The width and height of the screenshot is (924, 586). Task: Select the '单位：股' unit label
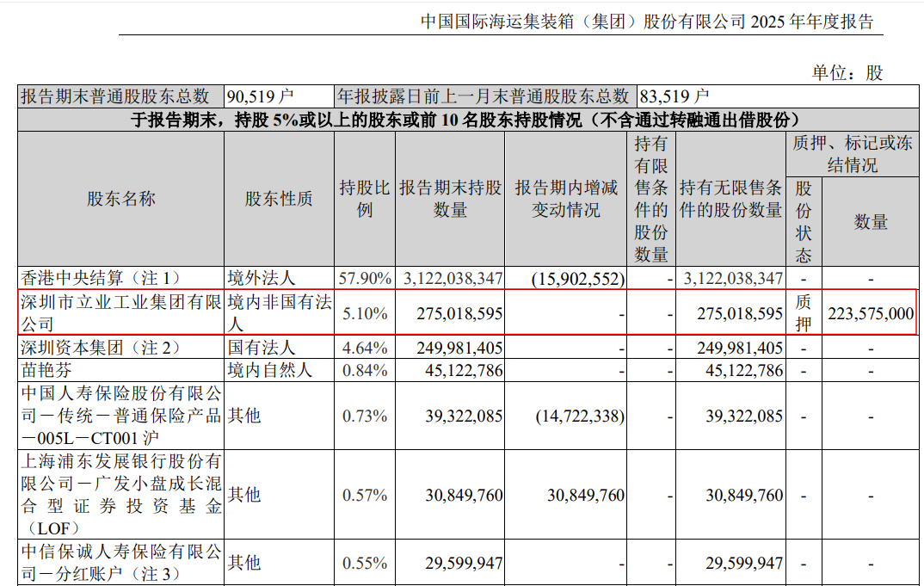[x=847, y=72]
